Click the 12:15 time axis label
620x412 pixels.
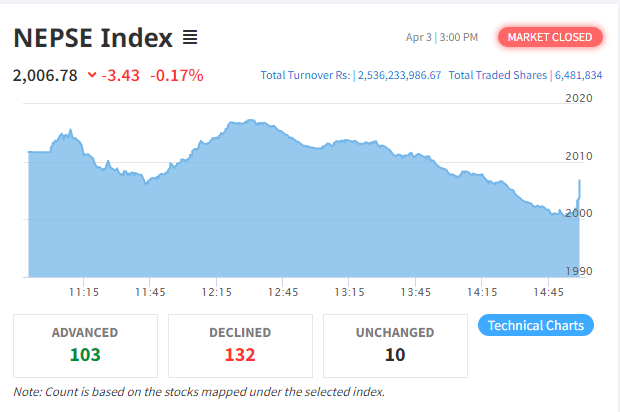pos(217,292)
